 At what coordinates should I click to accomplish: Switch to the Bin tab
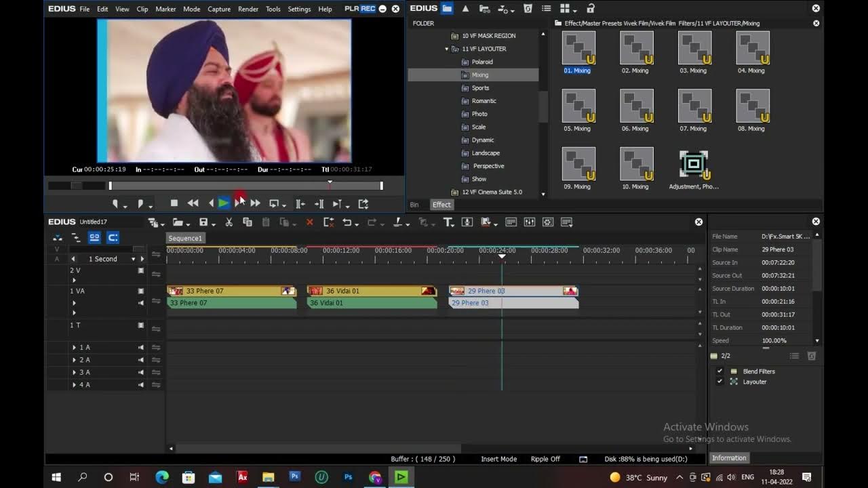pyautogui.click(x=414, y=205)
